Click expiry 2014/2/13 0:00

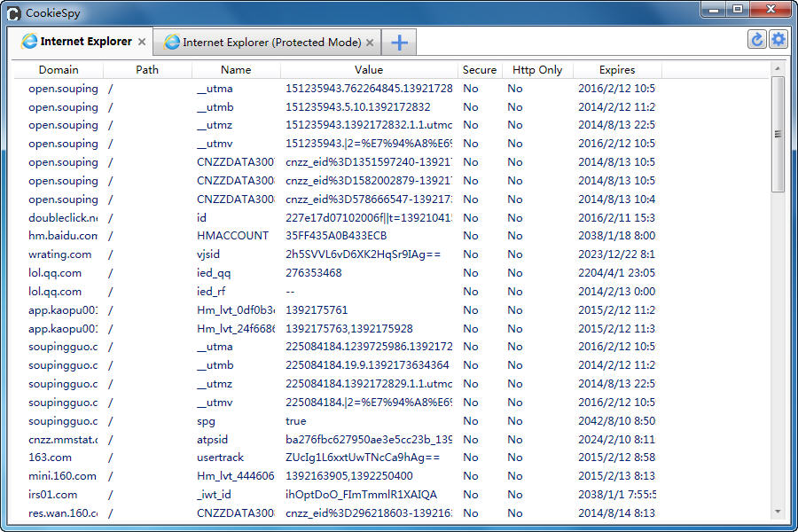click(616, 292)
